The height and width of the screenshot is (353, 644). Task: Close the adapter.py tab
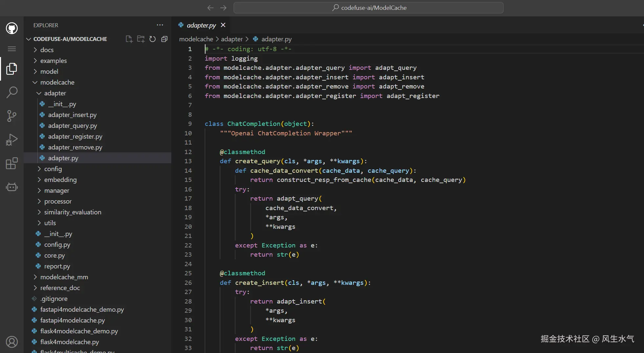tap(223, 25)
